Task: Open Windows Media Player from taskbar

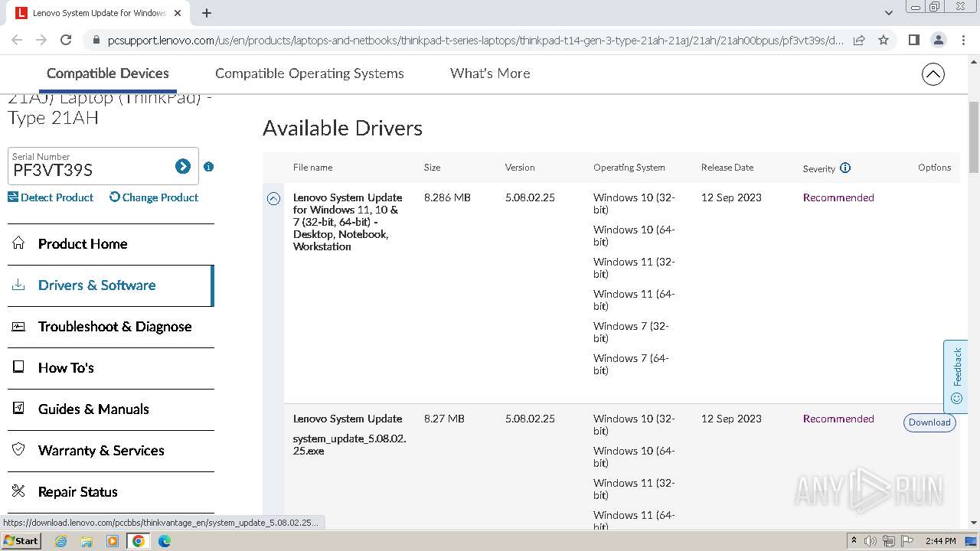Action: (113, 541)
